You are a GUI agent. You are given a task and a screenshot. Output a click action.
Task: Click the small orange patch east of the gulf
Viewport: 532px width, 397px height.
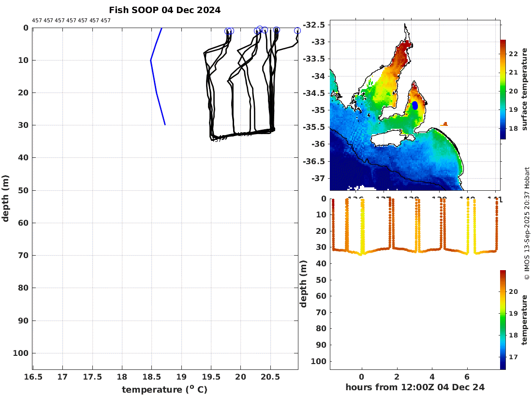(444, 124)
